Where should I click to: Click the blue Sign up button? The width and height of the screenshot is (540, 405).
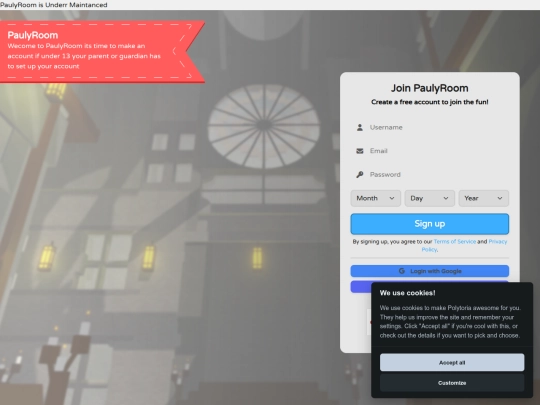point(429,224)
